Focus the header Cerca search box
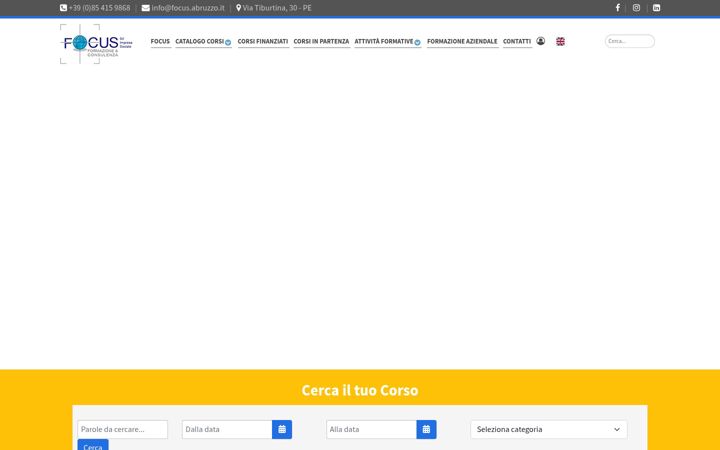Image resolution: width=720 pixels, height=450 pixels. point(630,41)
